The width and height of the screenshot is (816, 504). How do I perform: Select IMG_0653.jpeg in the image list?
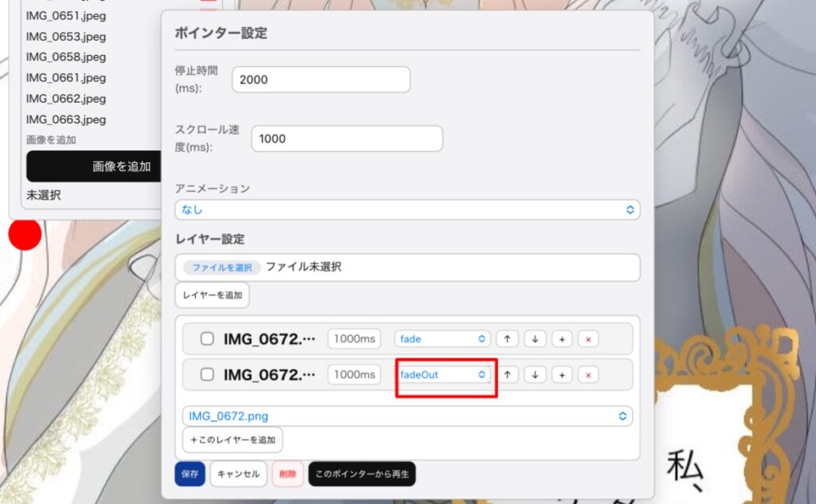tap(66, 37)
